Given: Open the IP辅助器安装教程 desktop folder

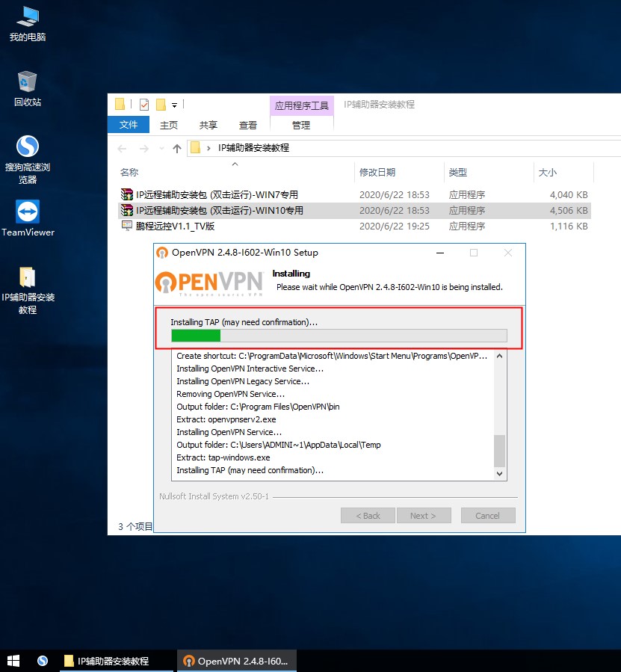Looking at the screenshot, I should [28, 290].
